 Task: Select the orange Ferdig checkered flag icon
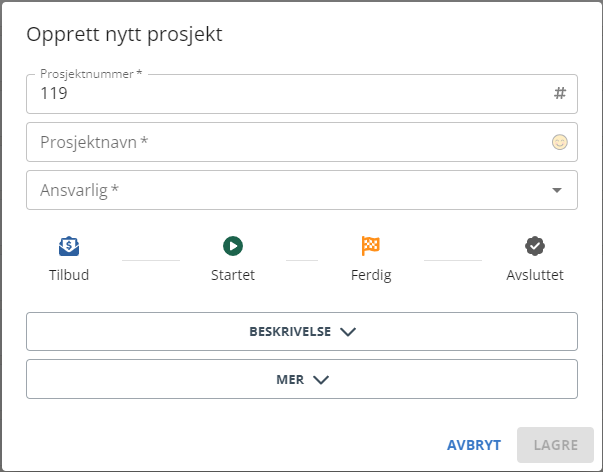(x=371, y=246)
